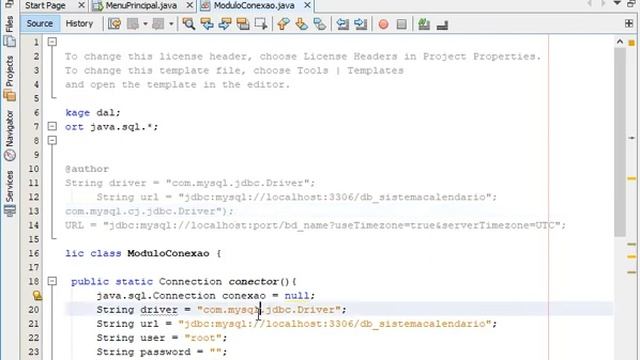The width and height of the screenshot is (640, 360).
Task: Click the package name dal on line 6
Action: point(106,113)
